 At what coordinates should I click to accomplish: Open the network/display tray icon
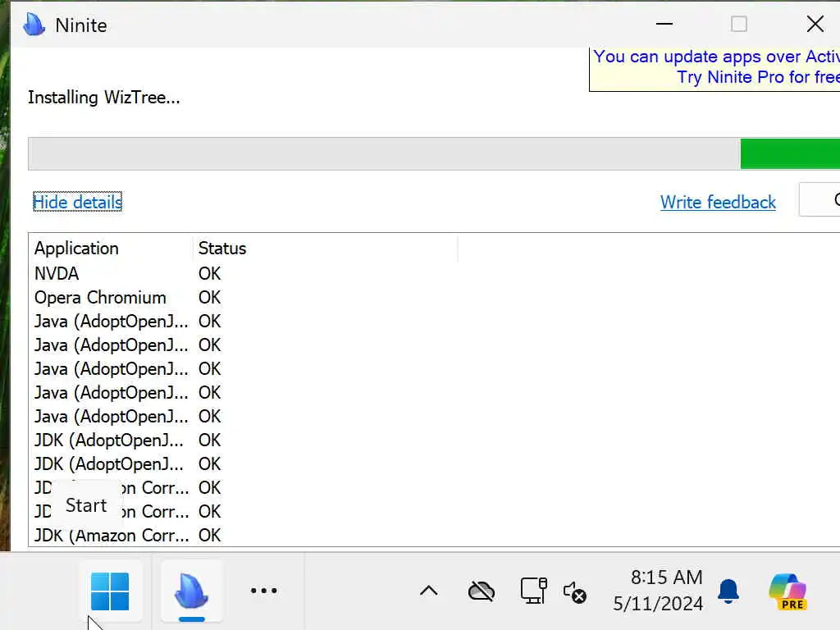[x=533, y=591]
